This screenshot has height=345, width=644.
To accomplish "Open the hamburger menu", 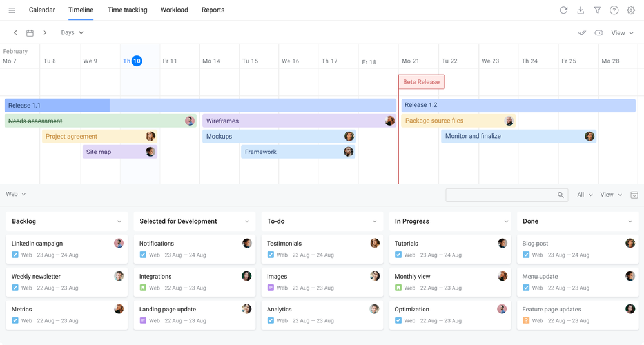I will click(12, 10).
